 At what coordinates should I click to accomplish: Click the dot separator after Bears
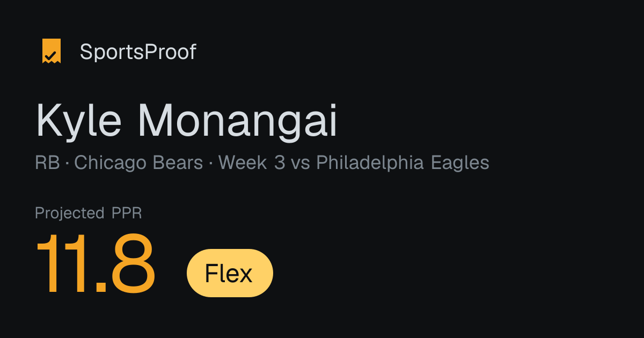tap(211, 163)
